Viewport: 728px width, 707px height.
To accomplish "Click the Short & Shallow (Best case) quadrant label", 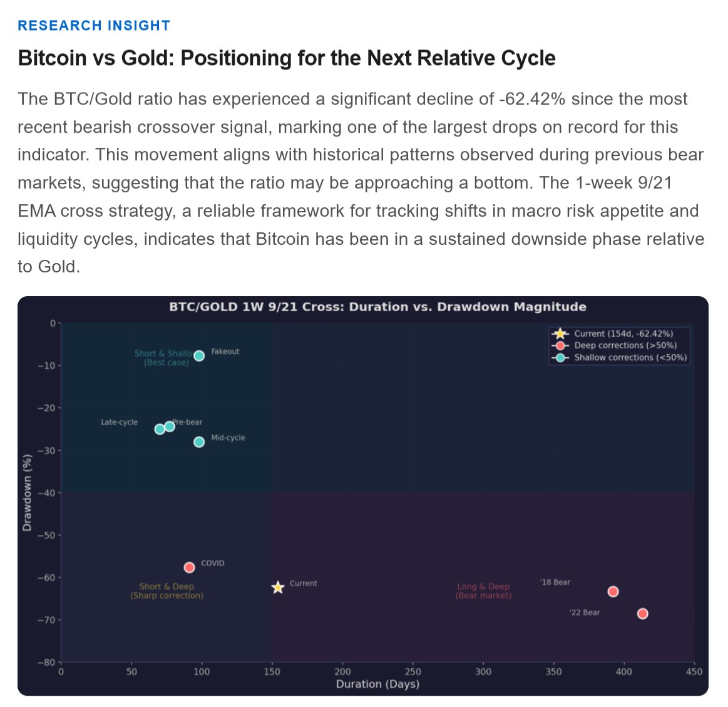I will [164, 358].
